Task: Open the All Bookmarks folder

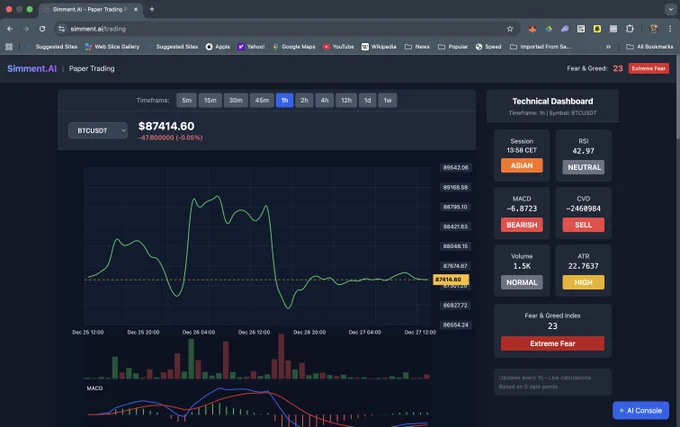Action: coord(650,46)
